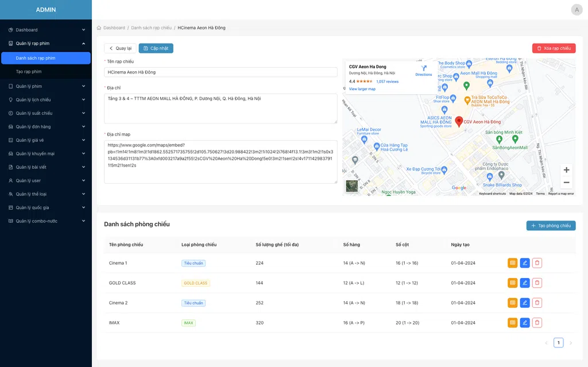The height and width of the screenshot is (367, 588).
Task: Switch map to satellite thumbnail
Action: pos(352,186)
